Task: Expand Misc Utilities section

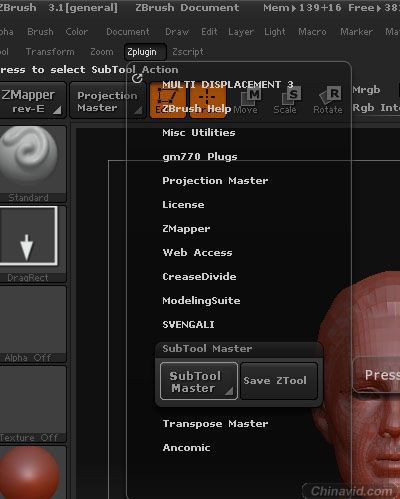Action: coord(199,133)
